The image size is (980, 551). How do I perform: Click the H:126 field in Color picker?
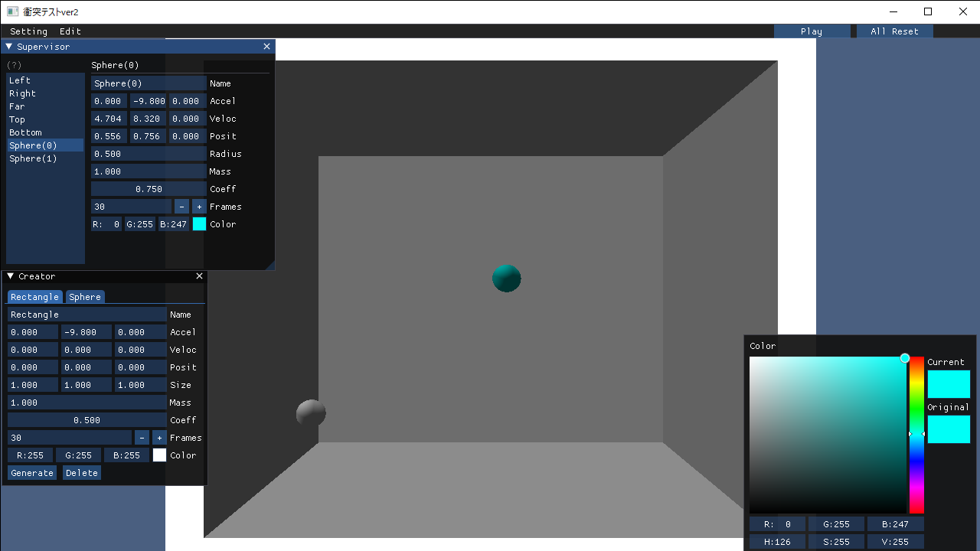[x=777, y=542]
